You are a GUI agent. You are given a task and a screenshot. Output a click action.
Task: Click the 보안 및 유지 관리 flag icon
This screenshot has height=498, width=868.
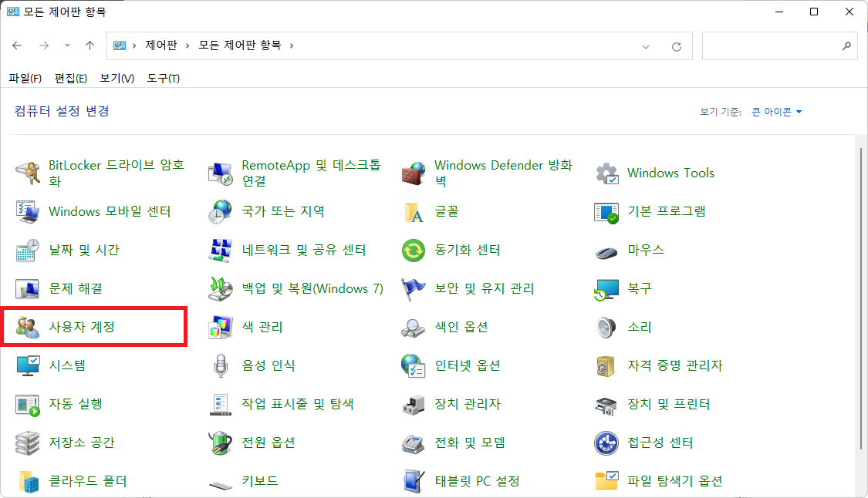click(x=414, y=289)
